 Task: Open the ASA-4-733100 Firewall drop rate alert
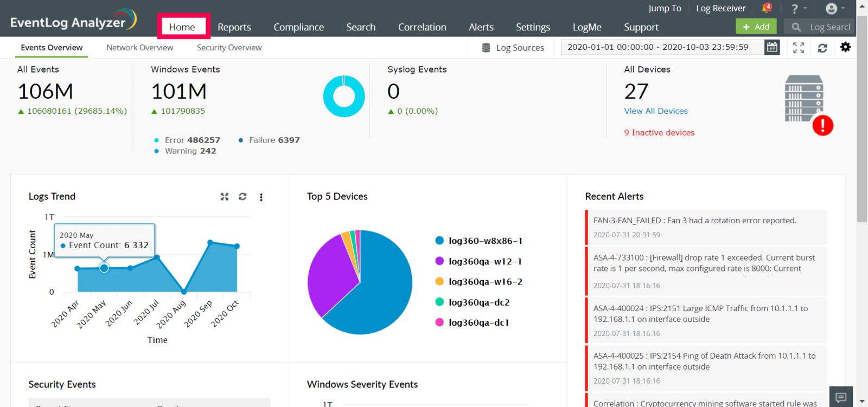(706, 271)
